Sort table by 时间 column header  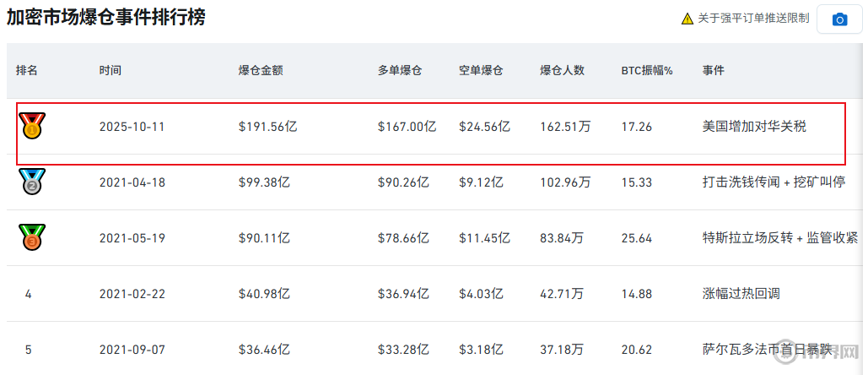click(111, 71)
